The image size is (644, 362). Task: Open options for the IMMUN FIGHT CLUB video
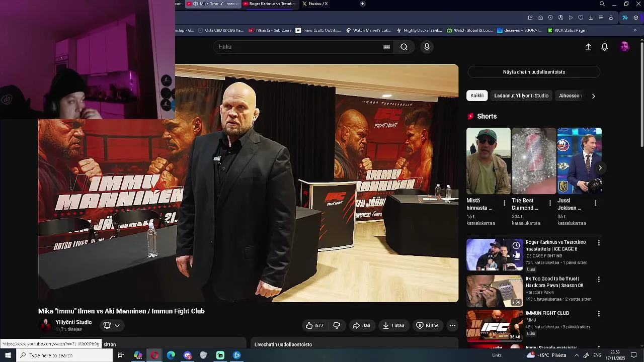[599, 314]
